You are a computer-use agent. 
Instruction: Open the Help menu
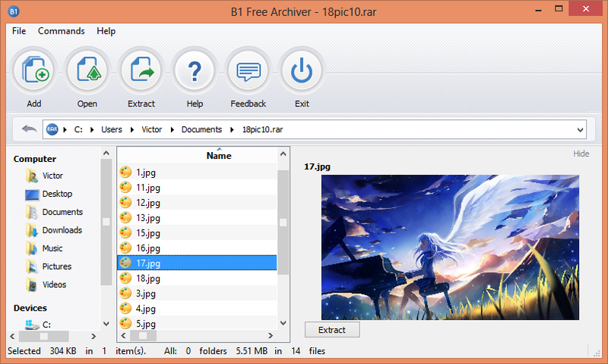(106, 31)
